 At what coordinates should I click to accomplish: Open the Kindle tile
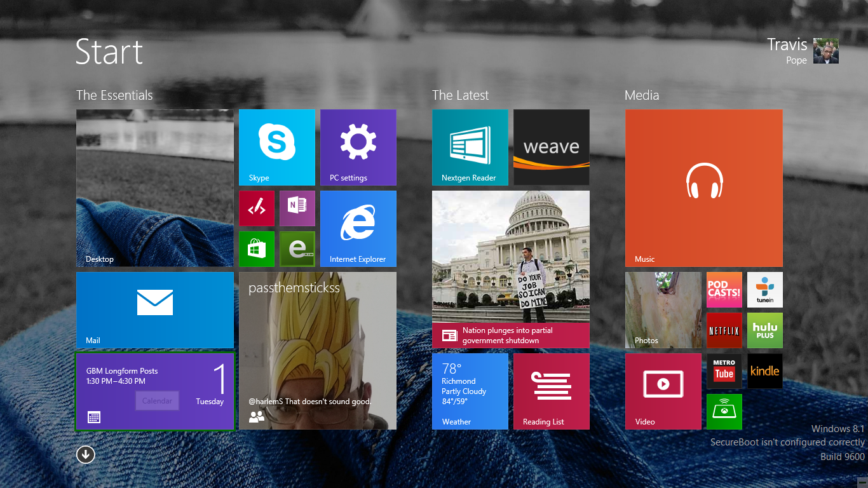point(764,370)
